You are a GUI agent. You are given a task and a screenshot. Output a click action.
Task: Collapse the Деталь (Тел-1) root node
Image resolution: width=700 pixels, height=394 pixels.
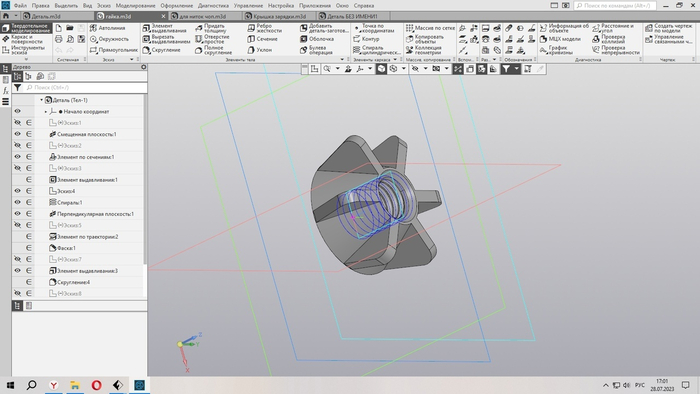[42, 100]
